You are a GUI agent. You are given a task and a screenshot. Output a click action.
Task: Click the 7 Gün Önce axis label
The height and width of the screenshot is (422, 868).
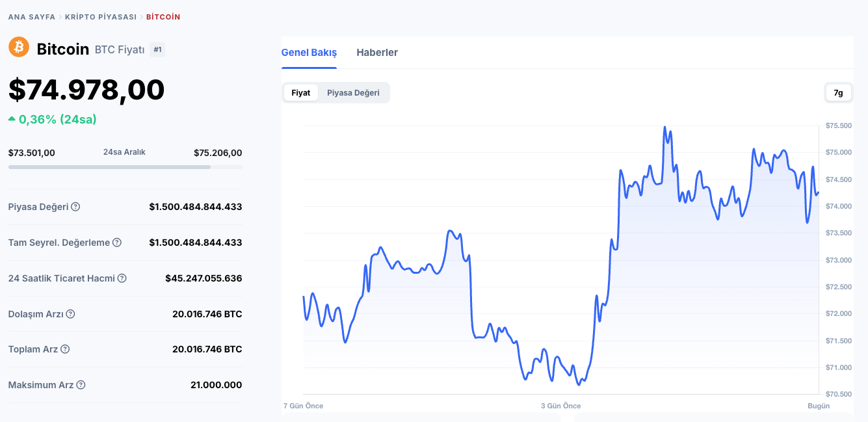coord(304,406)
